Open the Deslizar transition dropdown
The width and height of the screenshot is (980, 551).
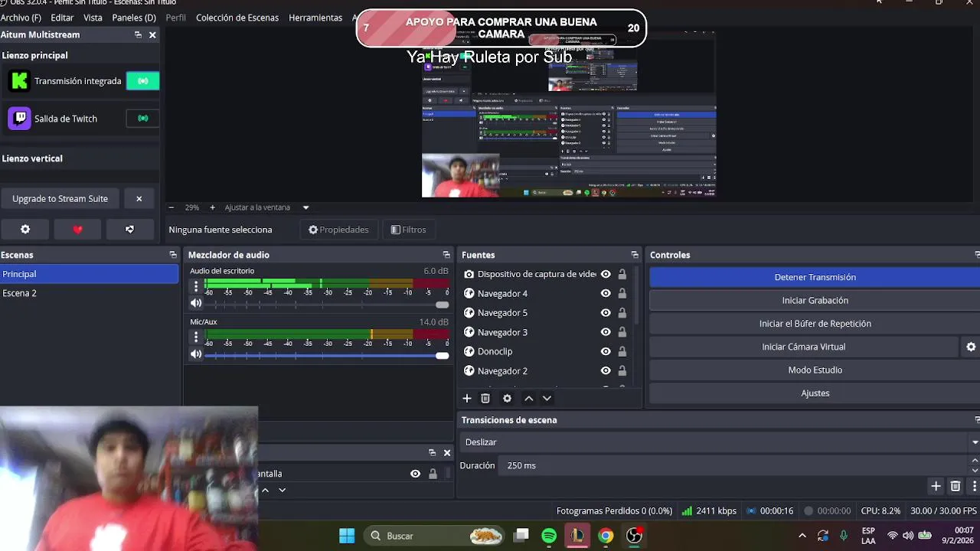(720, 442)
